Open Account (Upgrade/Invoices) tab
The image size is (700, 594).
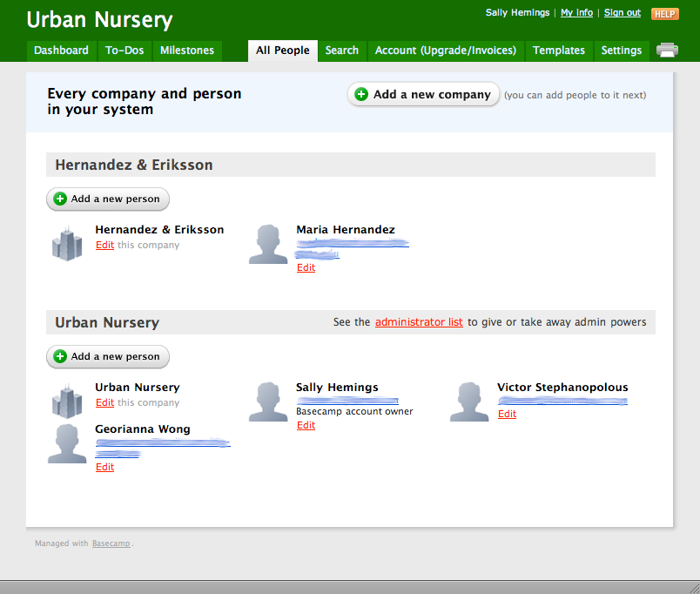pyautogui.click(x=446, y=51)
